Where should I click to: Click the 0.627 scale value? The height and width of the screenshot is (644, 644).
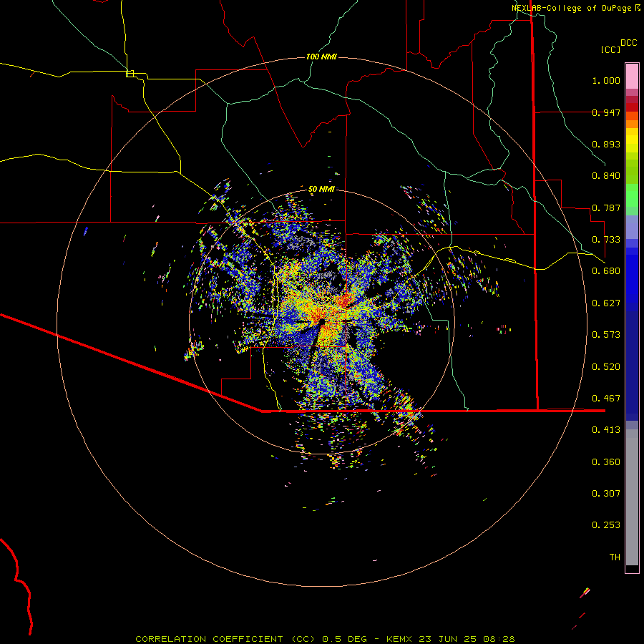[606, 303]
